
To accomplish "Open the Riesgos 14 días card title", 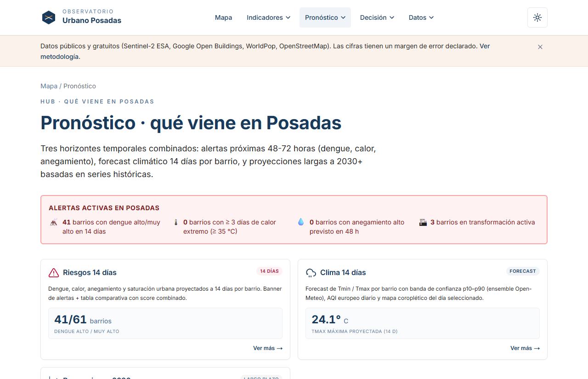I will [90, 273].
